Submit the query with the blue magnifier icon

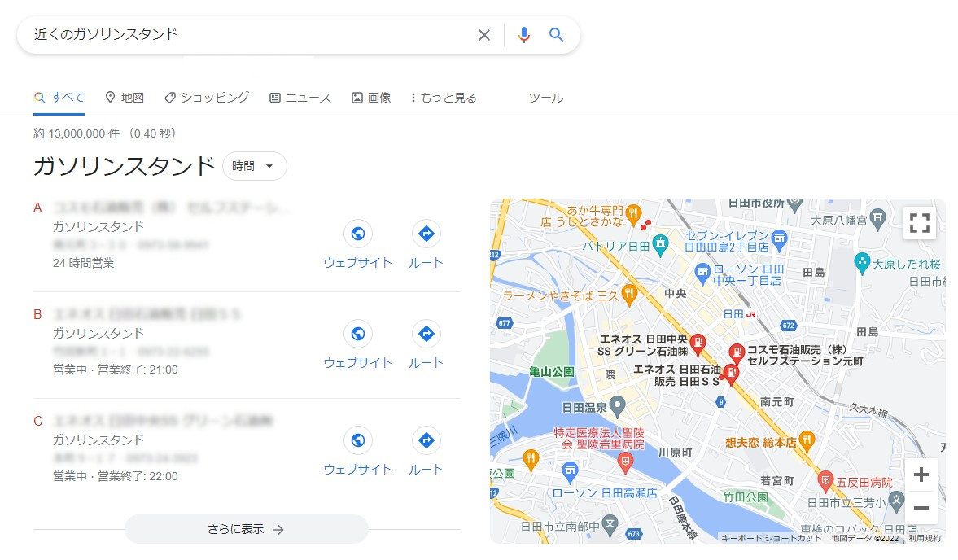tap(556, 35)
